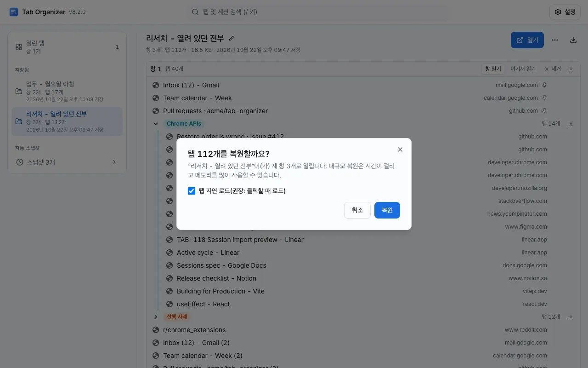Download the 선행 사례 group

[571, 317]
